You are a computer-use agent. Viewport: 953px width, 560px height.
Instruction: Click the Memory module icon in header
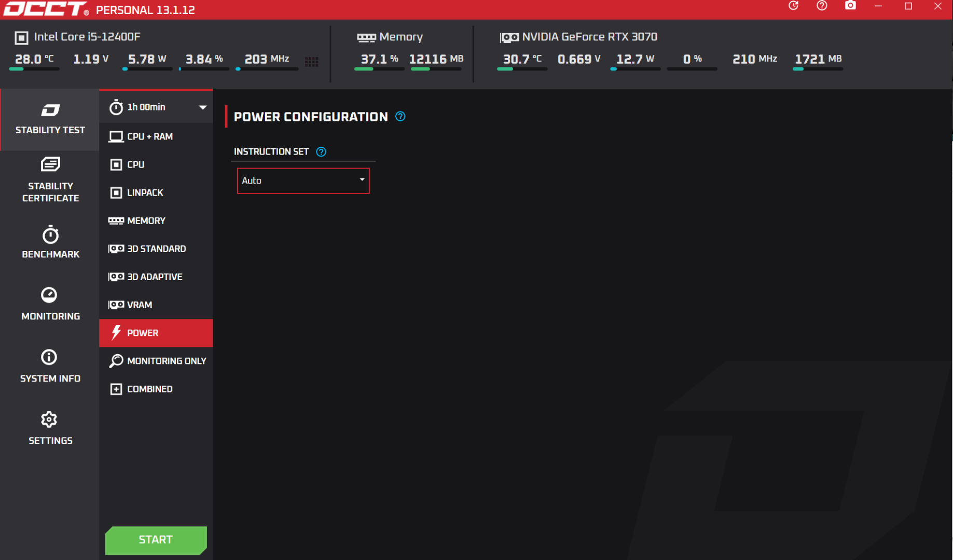[366, 38]
